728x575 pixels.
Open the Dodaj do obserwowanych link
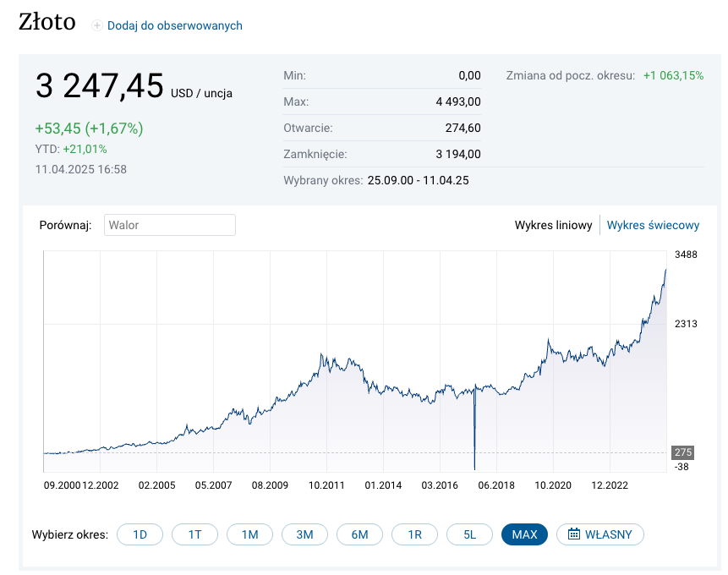coord(174,26)
